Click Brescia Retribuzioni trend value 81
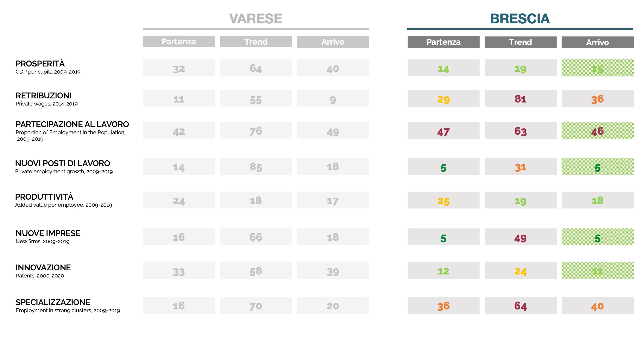The image size is (644, 339). tap(520, 99)
